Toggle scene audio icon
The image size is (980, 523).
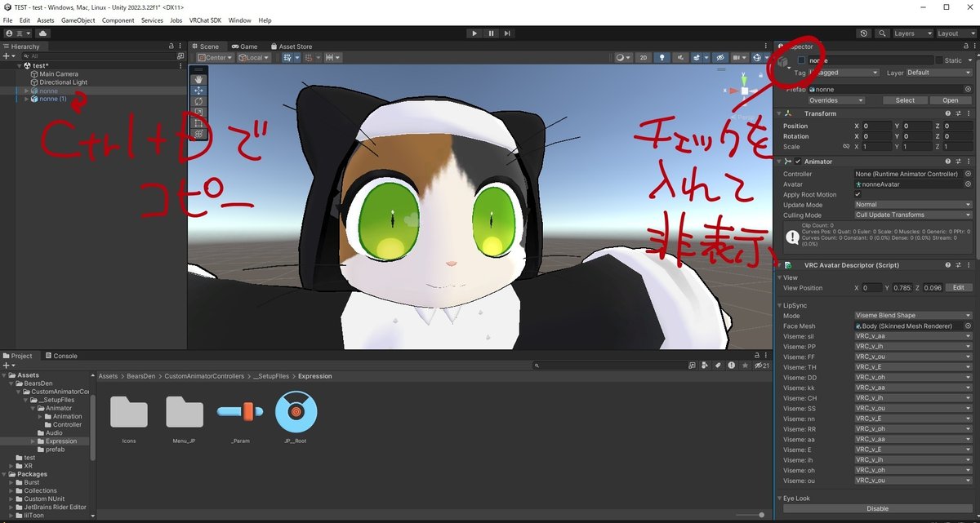point(680,58)
